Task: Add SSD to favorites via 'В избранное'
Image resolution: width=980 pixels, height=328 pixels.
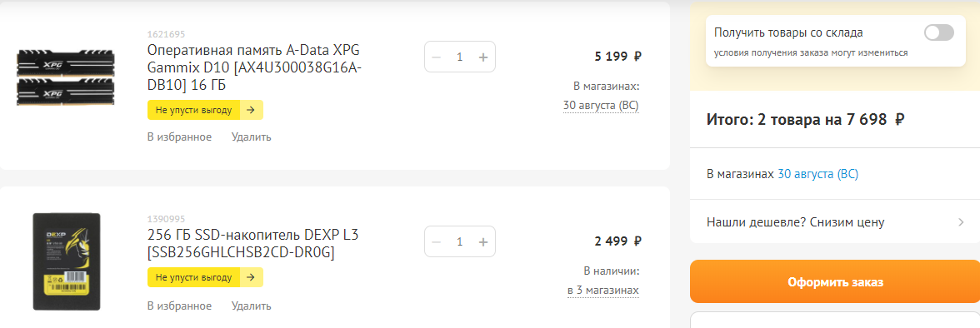Action: tap(179, 306)
